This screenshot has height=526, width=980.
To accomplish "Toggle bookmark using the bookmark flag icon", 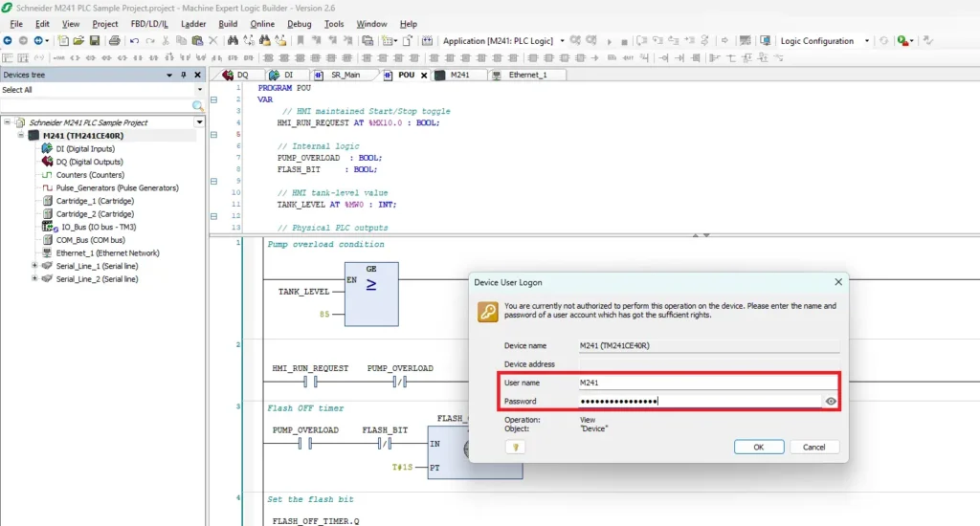I will [x=301, y=40].
